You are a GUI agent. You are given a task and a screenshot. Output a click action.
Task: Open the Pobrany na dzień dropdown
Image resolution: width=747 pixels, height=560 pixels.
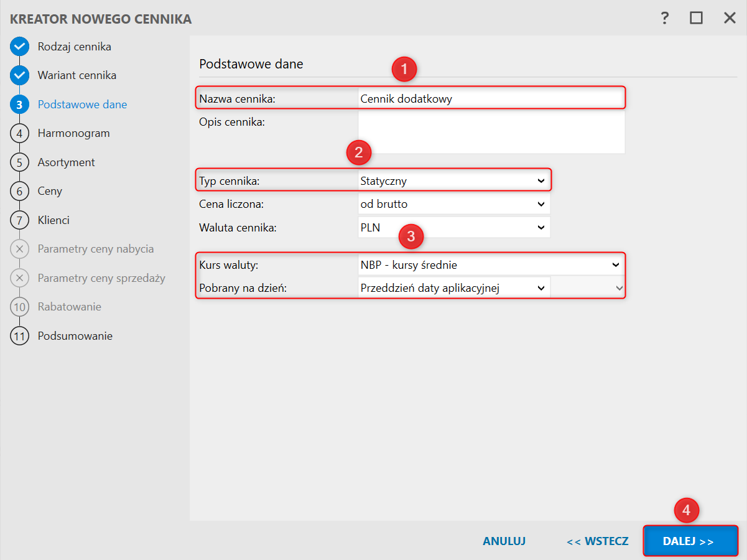tap(453, 287)
